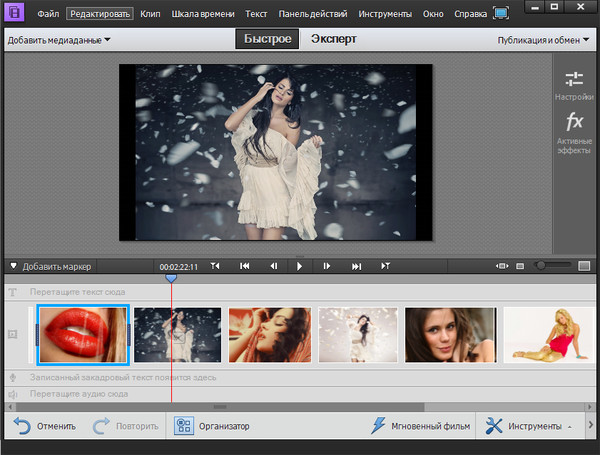Open the Публикация и обмен dropdown
The height and width of the screenshot is (455, 600).
(x=544, y=40)
